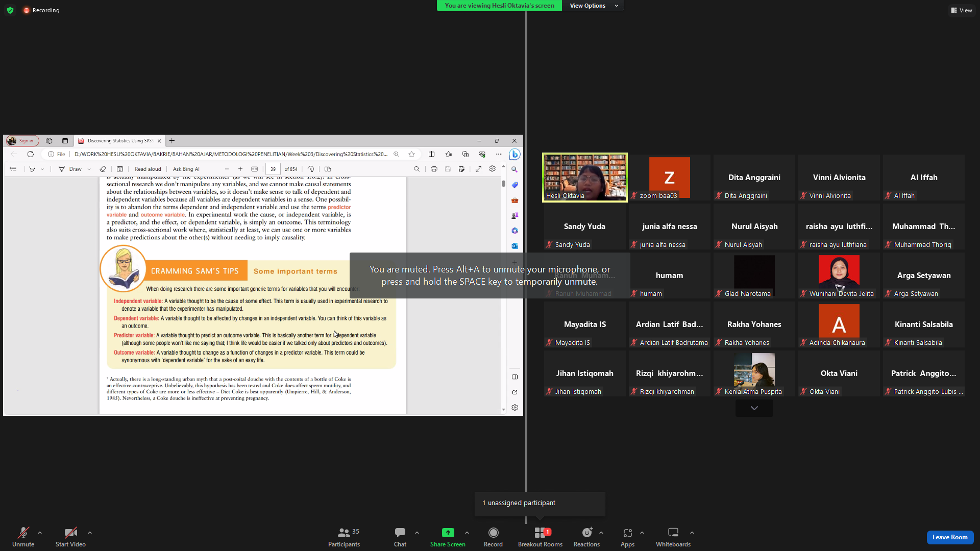Viewport: 980px width, 551px height.
Task: Refresh the shared Edge page
Action: 31,154
